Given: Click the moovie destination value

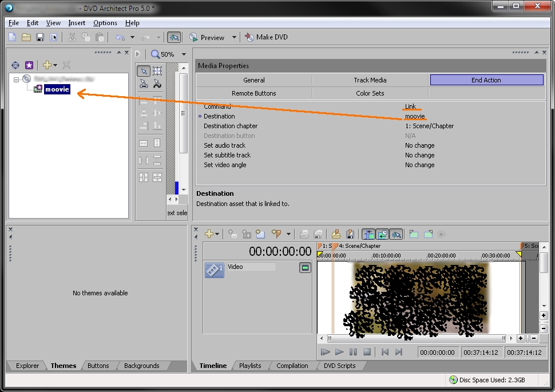Looking at the screenshot, I should click(x=415, y=116).
